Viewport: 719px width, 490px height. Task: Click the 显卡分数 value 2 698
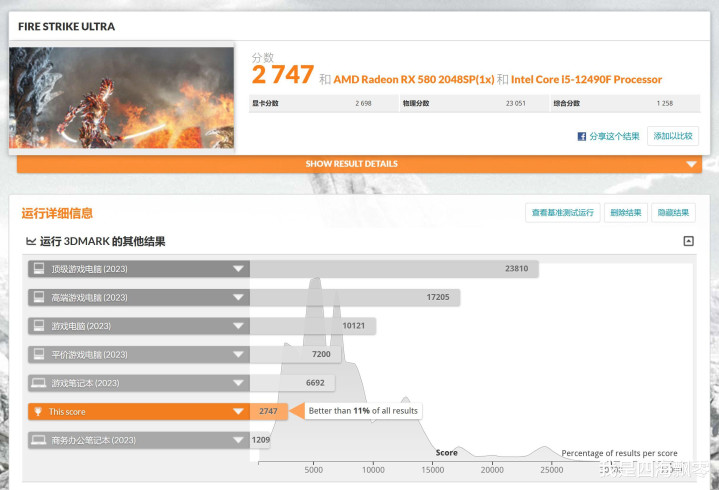[363, 104]
